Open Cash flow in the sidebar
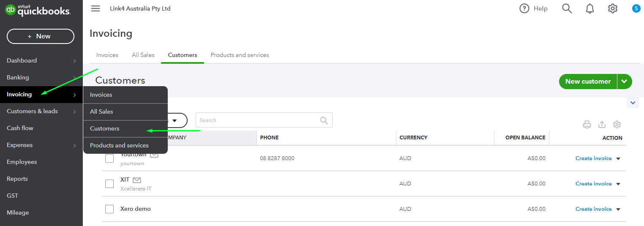This screenshot has height=226, width=644. click(41, 128)
